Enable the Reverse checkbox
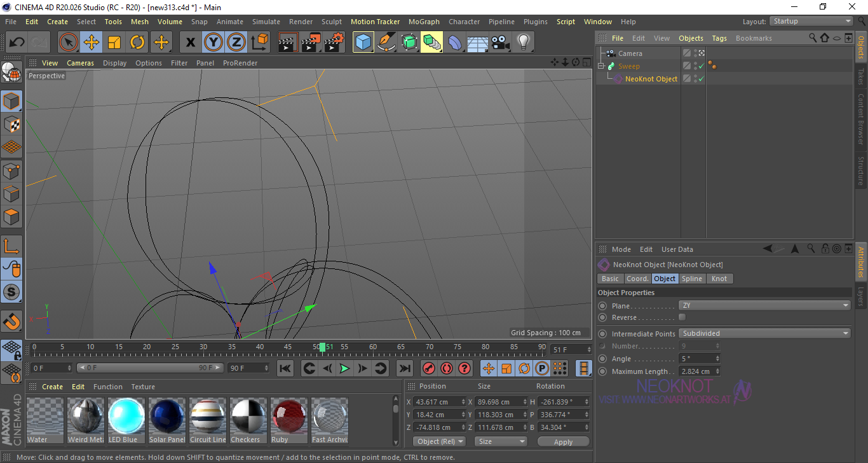 coord(682,317)
